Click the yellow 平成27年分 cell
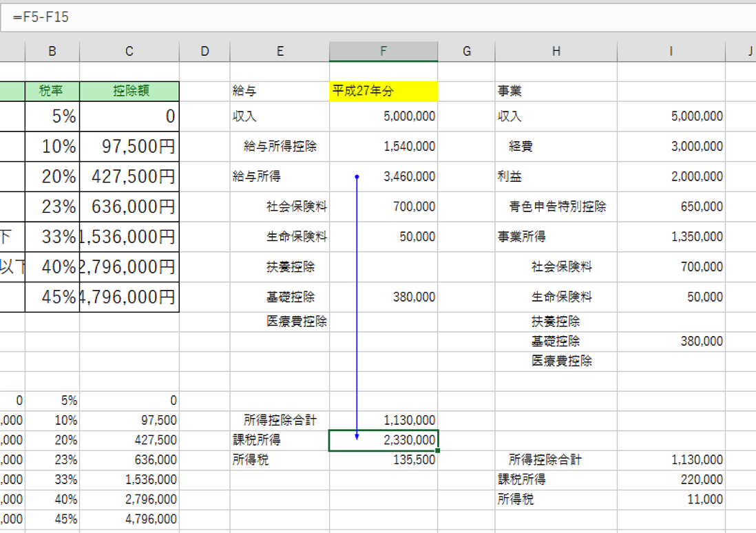Image resolution: width=756 pixels, height=533 pixels. 383,91
